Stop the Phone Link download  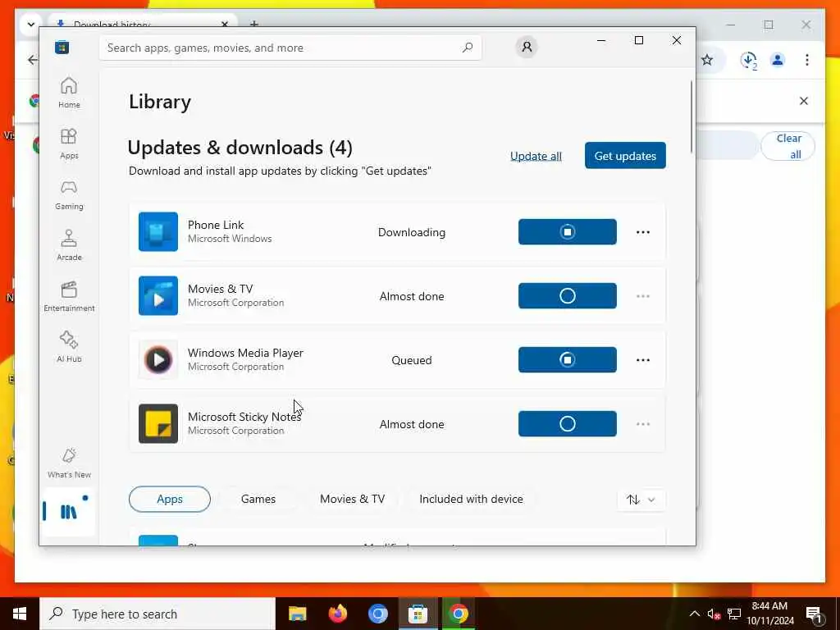point(568,231)
